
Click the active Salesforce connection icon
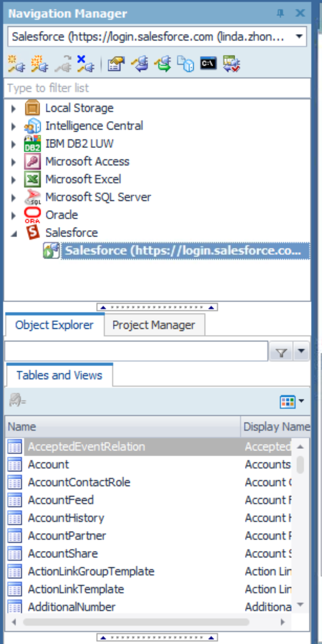click(x=51, y=251)
